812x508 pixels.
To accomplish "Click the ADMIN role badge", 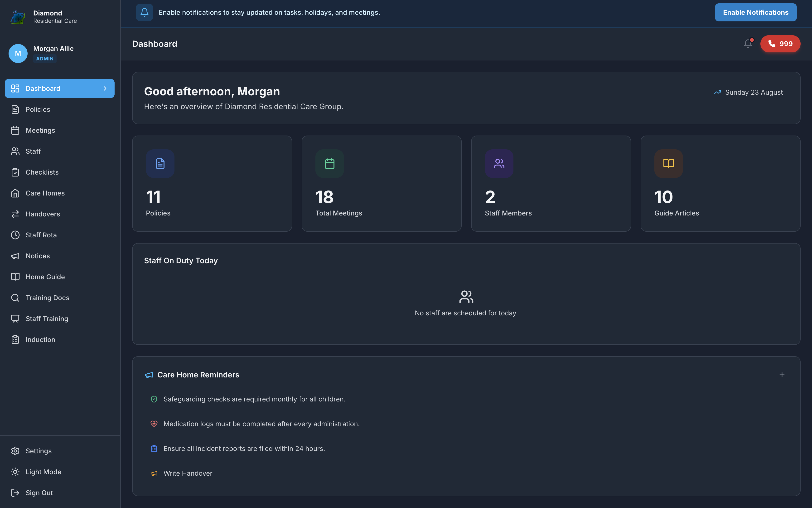I will click(45, 59).
